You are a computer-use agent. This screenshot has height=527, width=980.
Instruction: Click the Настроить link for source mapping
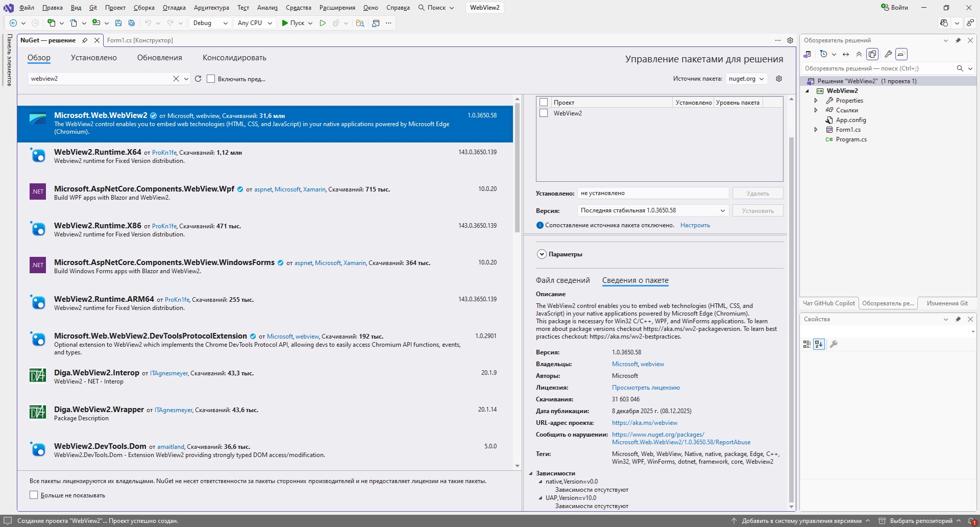point(695,225)
